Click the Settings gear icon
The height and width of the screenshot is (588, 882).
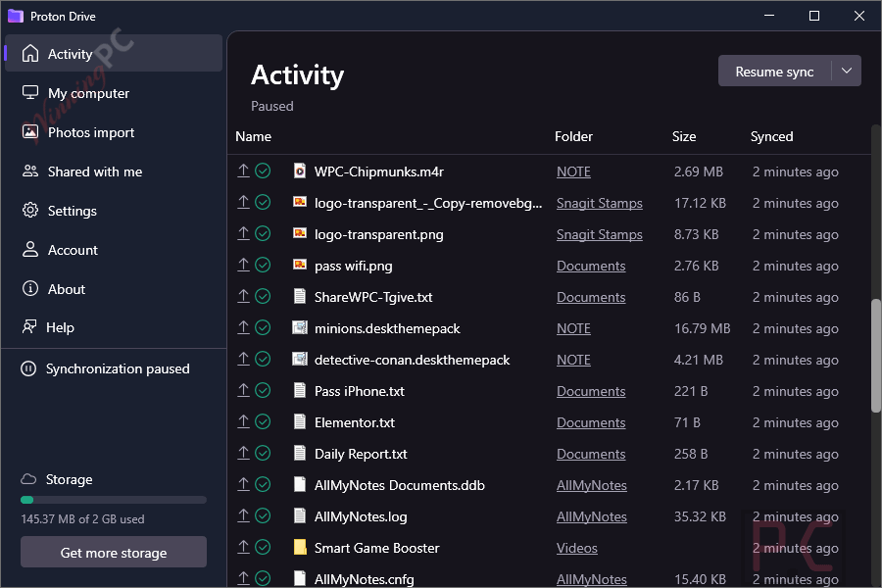coord(30,211)
